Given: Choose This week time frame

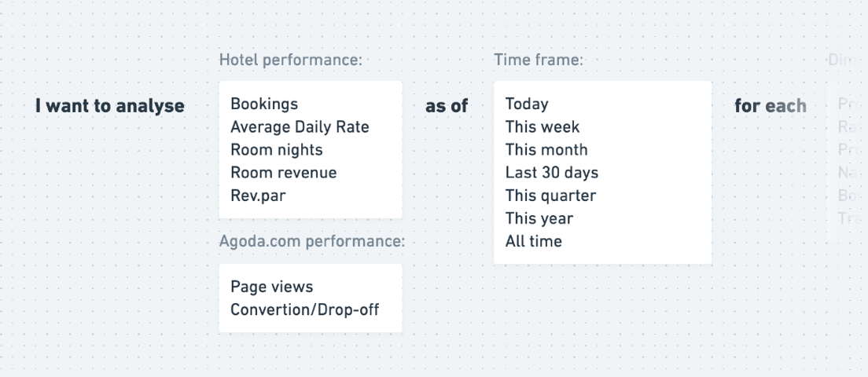Looking at the screenshot, I should tap(542, 126).
